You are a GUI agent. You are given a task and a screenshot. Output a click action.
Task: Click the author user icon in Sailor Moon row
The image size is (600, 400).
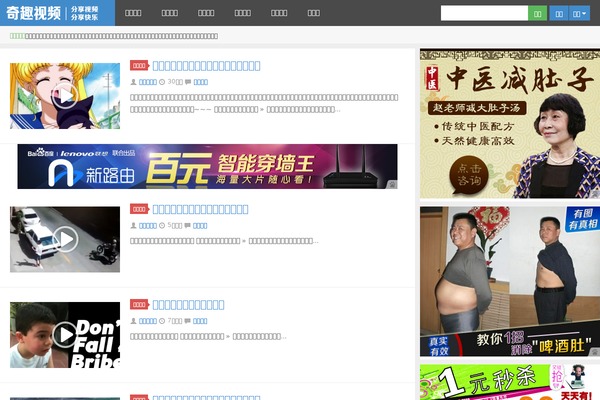[x=134, y=82]
